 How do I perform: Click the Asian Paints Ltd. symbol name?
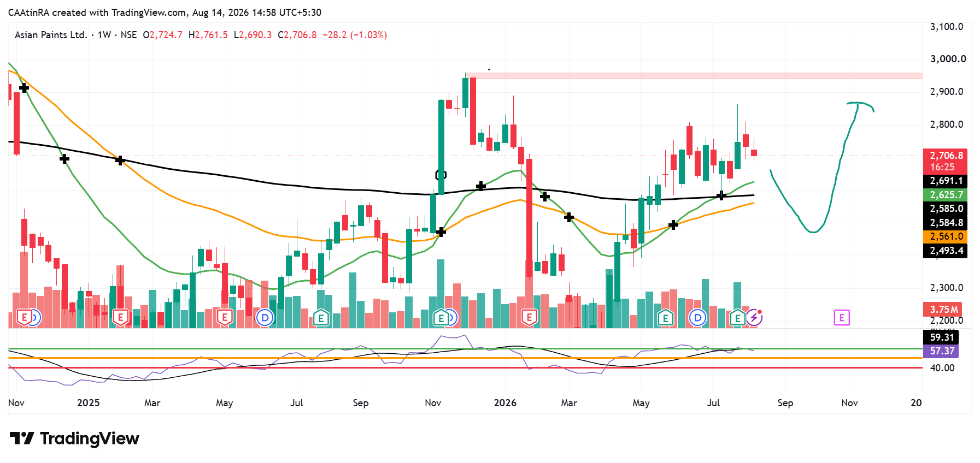pos(51,35)
